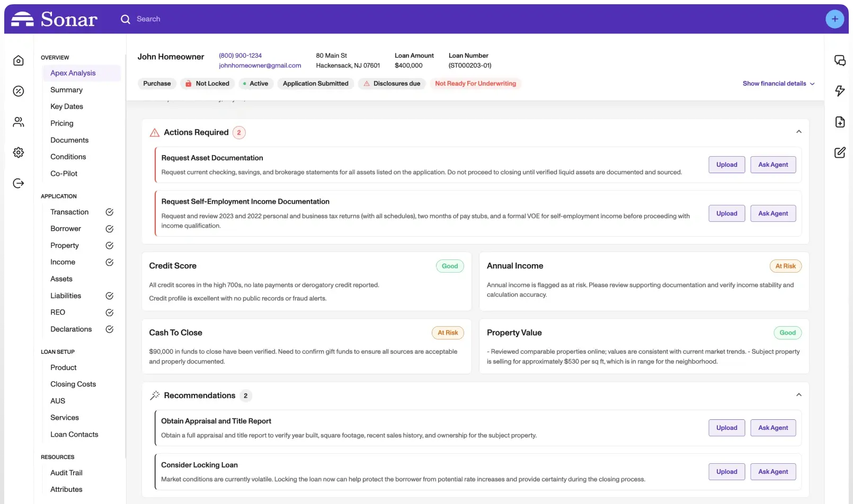Collapse the Recommendations section chevron
The height and width of the screenshot is (504, 853).
[x=798, y=395]
